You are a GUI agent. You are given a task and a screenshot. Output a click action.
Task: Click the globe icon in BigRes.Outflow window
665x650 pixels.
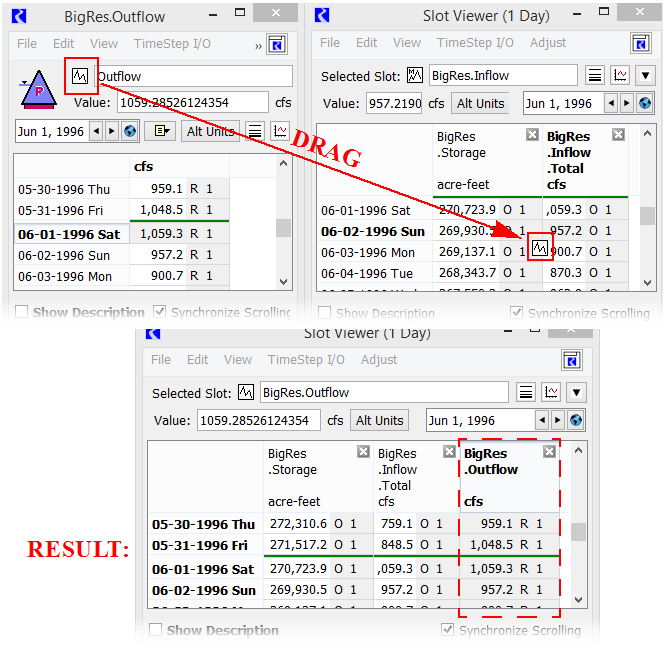(x=129, y=131)
